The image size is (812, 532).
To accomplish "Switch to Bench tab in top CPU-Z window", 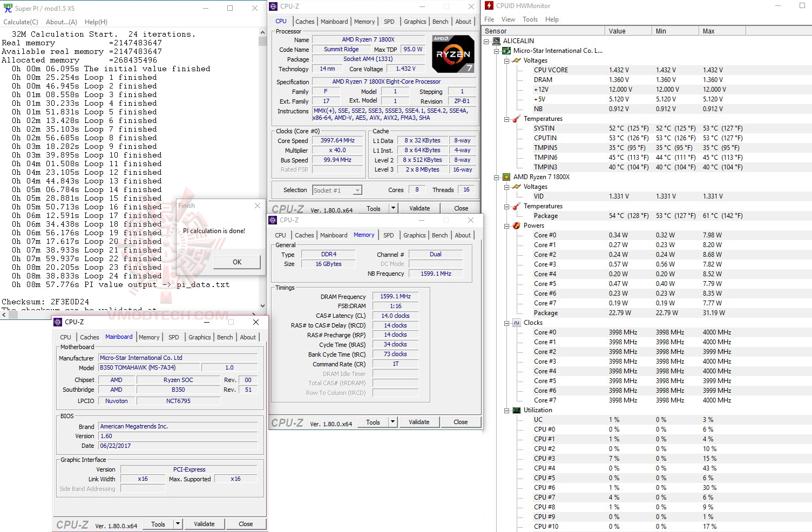I will (441, 22).
